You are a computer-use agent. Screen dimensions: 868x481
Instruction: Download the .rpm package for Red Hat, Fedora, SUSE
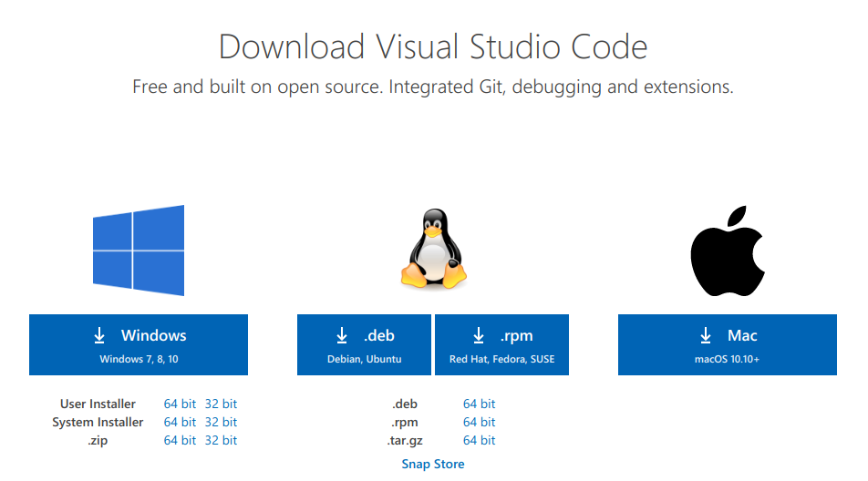502,345
